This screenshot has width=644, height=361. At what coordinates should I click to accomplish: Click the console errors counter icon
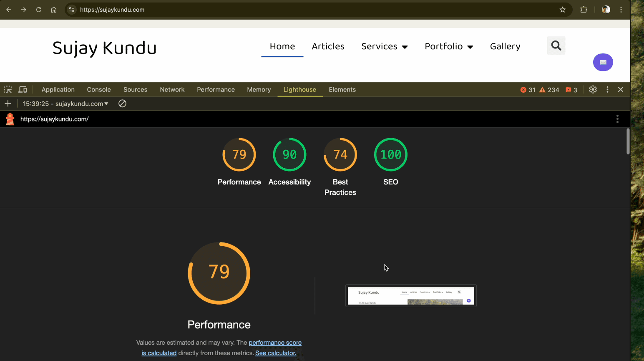(523, 89)
